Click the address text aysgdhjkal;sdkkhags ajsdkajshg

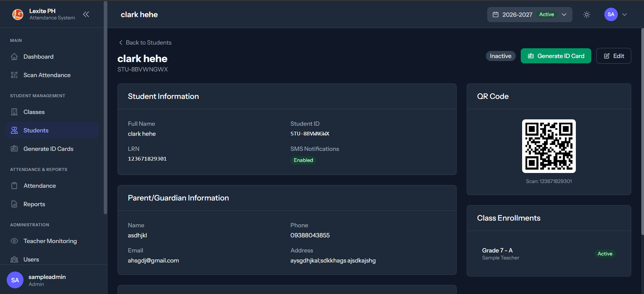(x=333, y=260)
